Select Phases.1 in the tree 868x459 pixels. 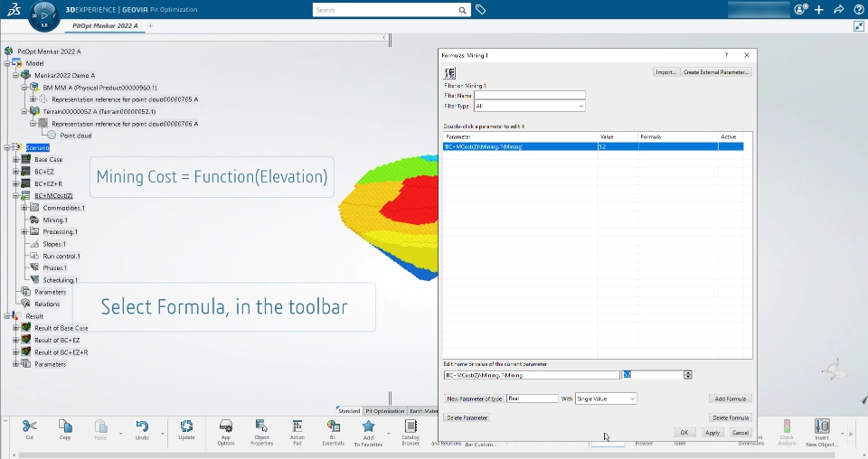[55, 268]
